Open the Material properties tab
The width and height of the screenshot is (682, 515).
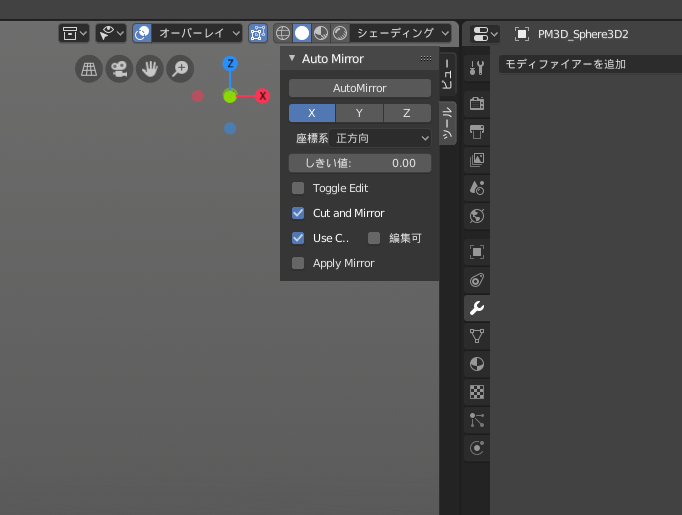(x=477, y=364)
